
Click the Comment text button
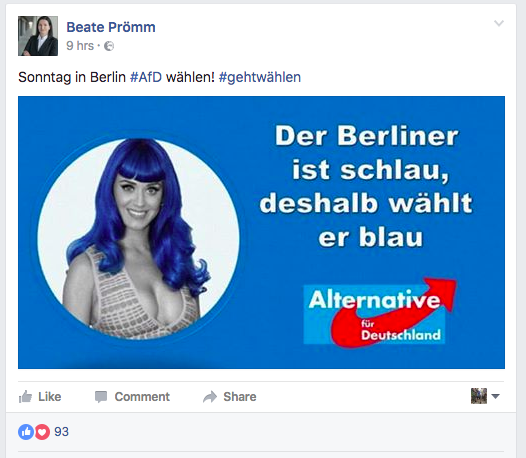coord(142,397)
